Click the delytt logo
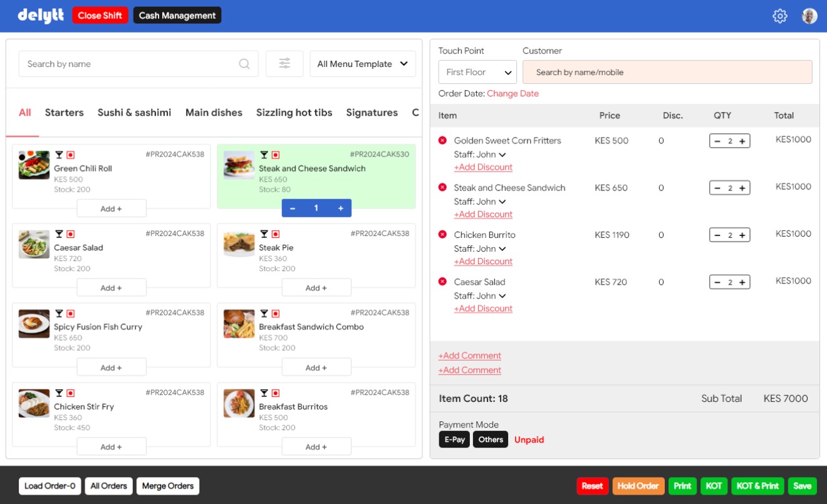The height and width of the screenshot is (504, 827). pyautogui.click(x=41, y=16)
